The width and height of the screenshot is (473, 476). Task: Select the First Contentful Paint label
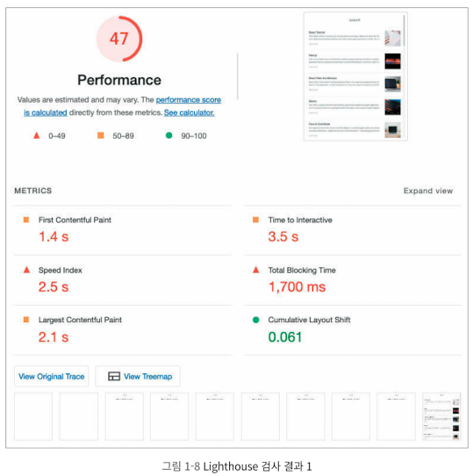(x=75, y=220)
